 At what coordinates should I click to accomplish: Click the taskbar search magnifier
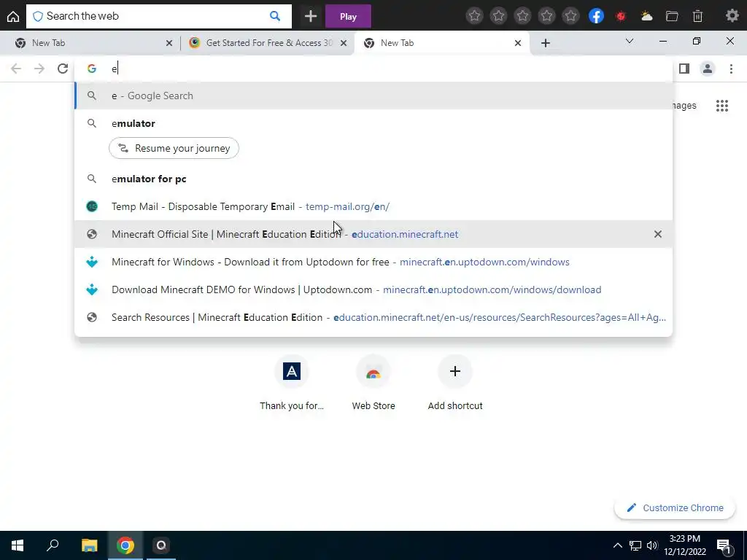click(x=53, y=545)
